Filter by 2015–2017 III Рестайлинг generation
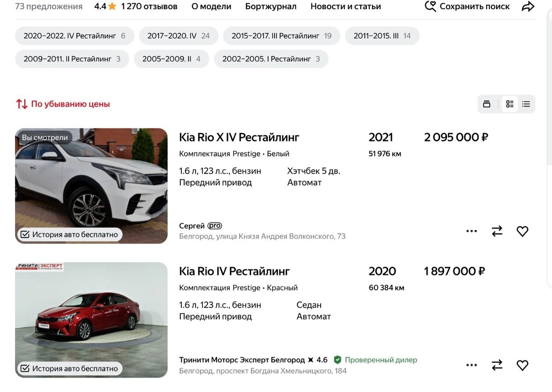This screenshot has width=552, height=392. [282, 36]
